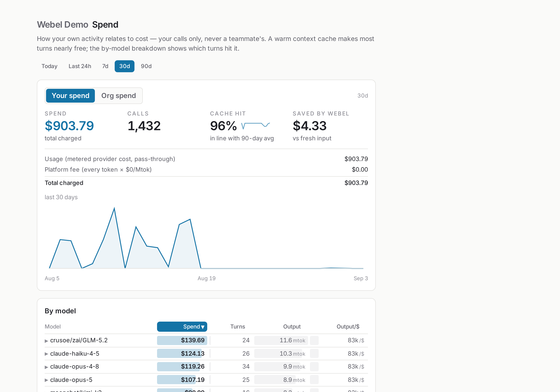
Task: Click the Webel Demo heading
Action: [x=62, y=25]
